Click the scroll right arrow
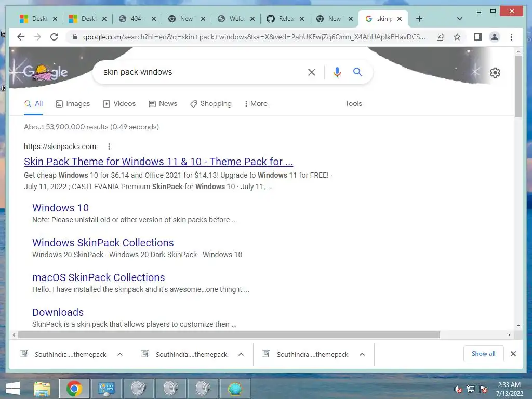Viewport: 532px width, 399px height. (509, 335)
